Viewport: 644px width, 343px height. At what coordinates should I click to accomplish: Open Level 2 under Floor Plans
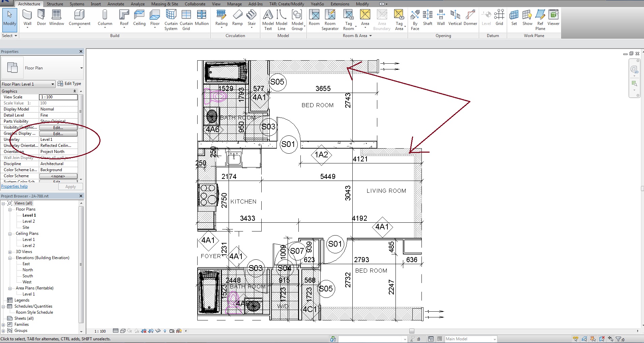coord(29,221)
